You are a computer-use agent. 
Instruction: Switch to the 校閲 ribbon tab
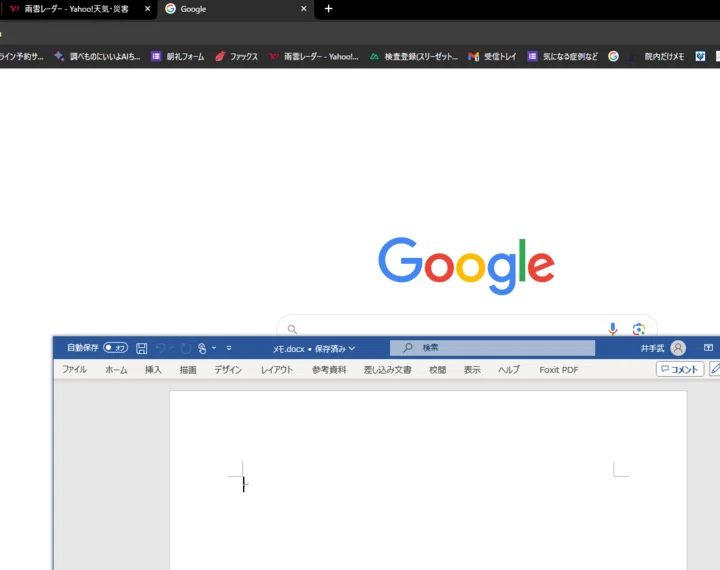tap(438, 369)
